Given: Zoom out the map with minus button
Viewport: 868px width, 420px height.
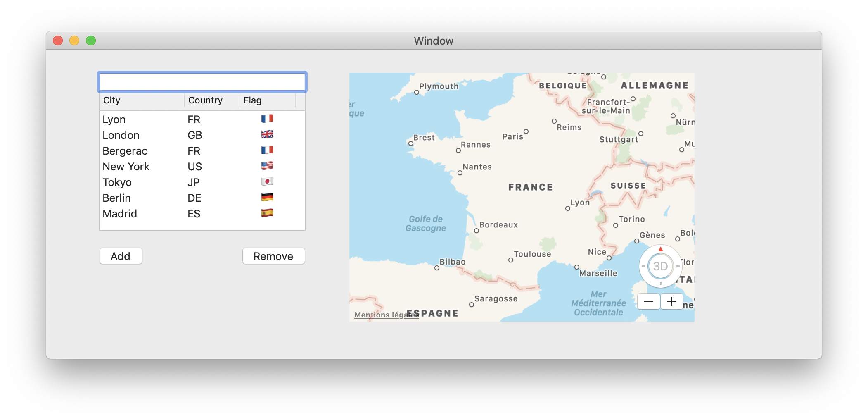Looking at the screenshot, I should click(648, 301).
